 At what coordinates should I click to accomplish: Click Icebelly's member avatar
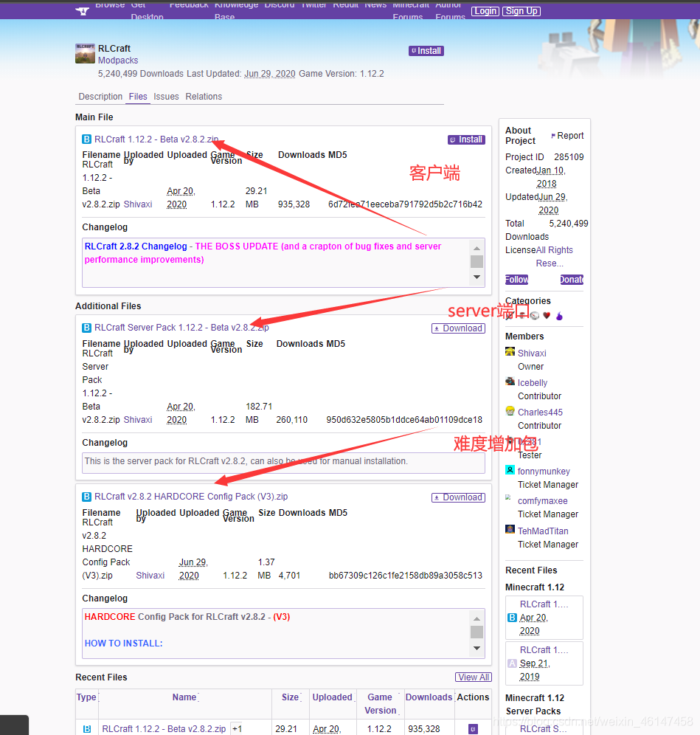tap(510, 381)
